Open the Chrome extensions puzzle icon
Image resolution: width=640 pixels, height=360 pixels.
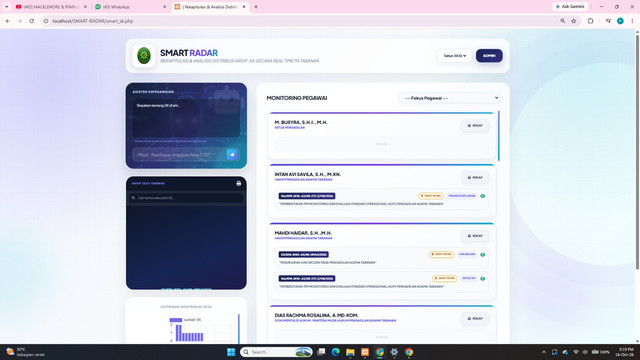point(590,21)
